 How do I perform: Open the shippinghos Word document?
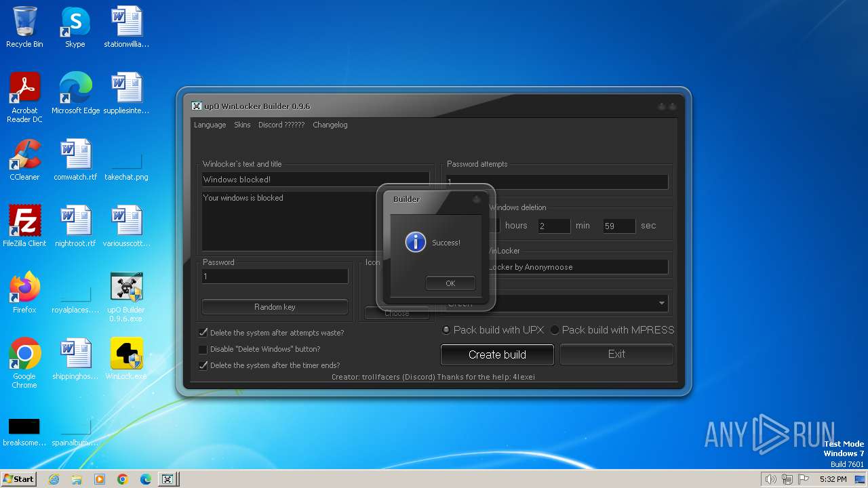click(75, 360)
